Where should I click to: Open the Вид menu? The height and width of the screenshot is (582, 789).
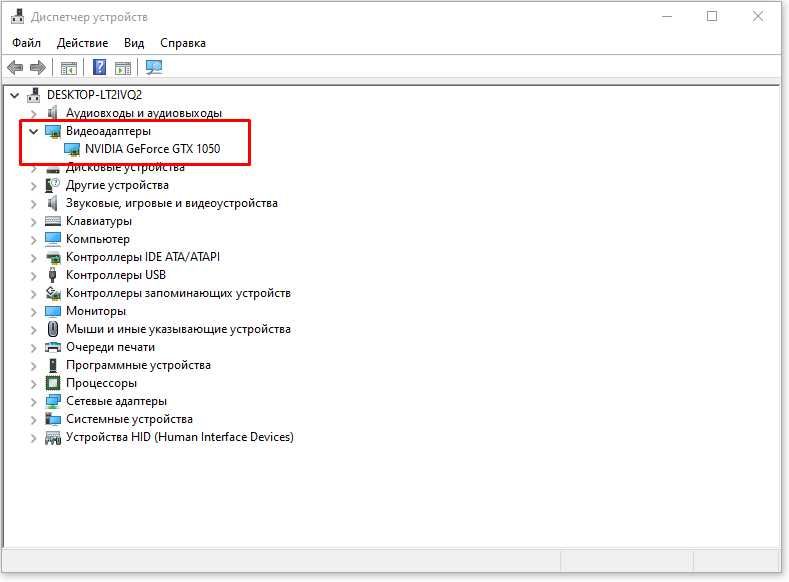click(x=134, y=43)
